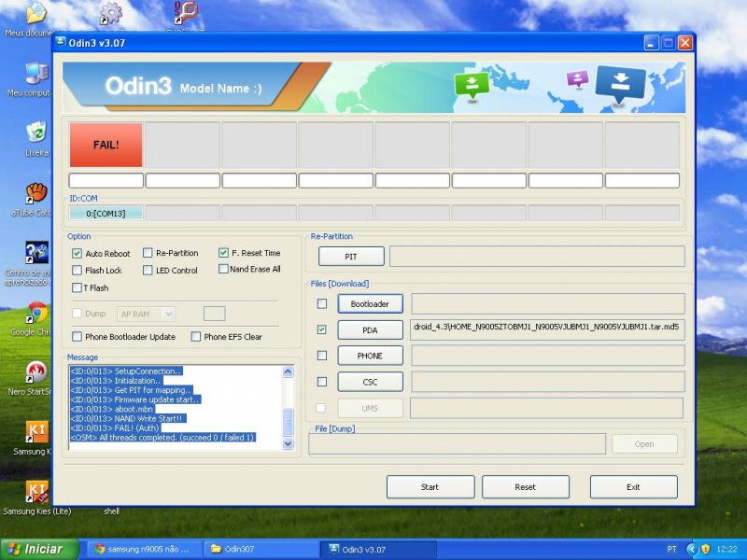Open aTube Catcher desktop shortcut
Viewport: 747px width, 560px height.
click(x=36, y=193)
